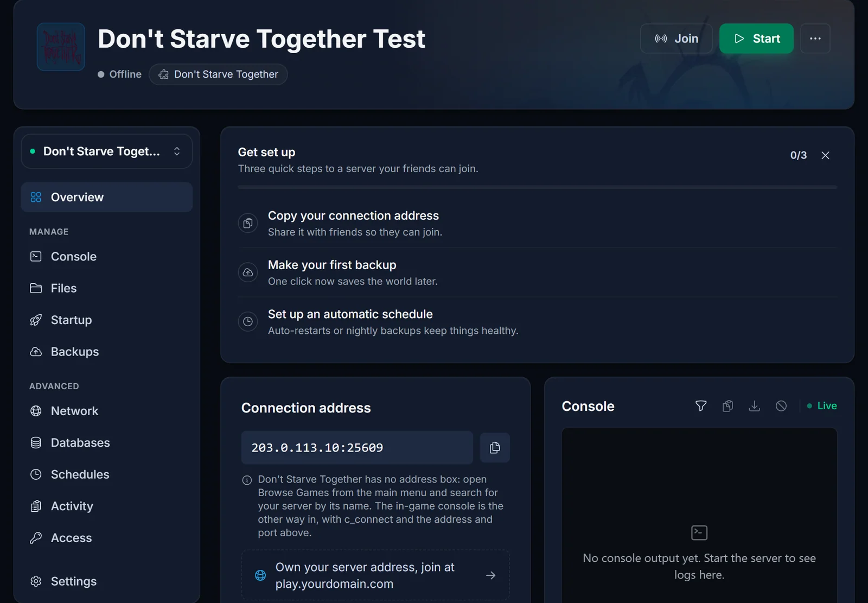The height and width of the screenshot is (603, 868).
Task: Click the empty console output area
Action: (699, 516)
